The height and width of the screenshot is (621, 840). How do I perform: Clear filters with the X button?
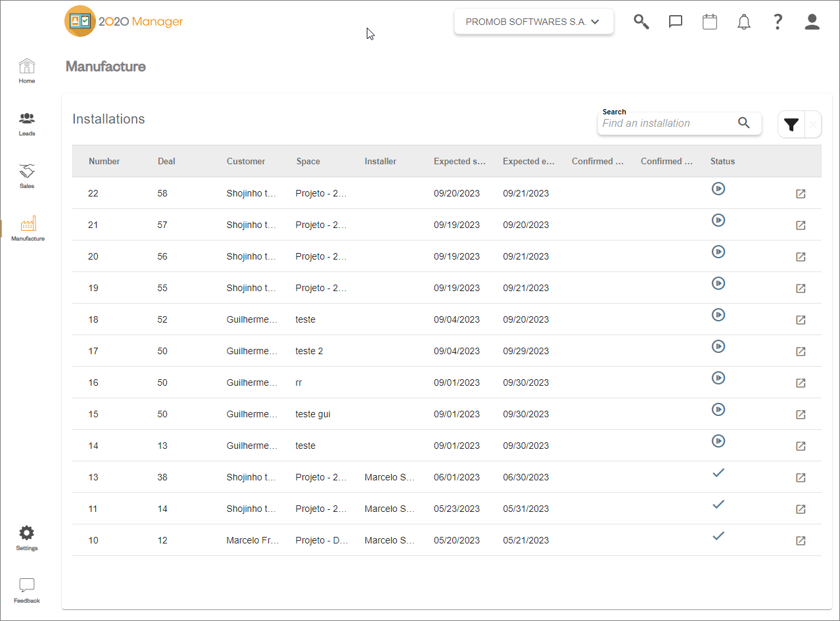tap(813, 124)
